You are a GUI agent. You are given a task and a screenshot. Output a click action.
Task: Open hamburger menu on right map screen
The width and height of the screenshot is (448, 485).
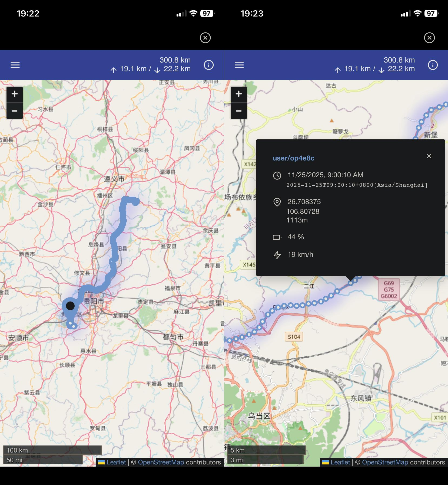(239, 65)
